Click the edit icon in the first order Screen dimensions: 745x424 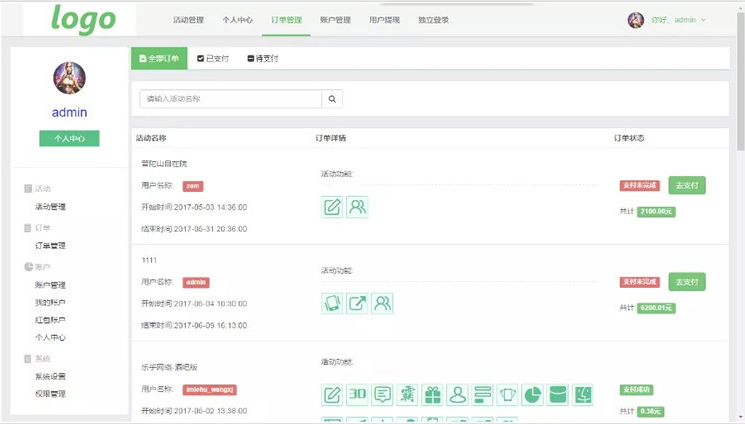tap(332, 207)
